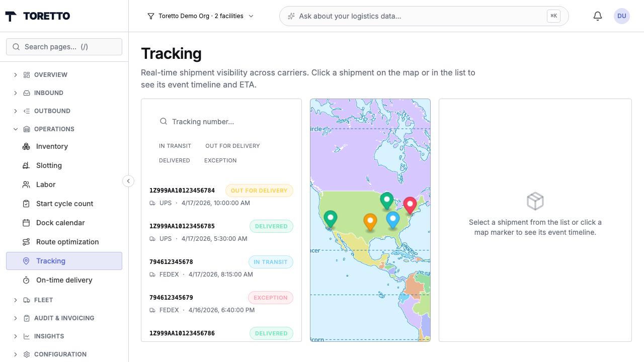This screenshot has height=362, width=644.
Task: Click the Toretto logo icon
Action: click(x=11, y=16)
